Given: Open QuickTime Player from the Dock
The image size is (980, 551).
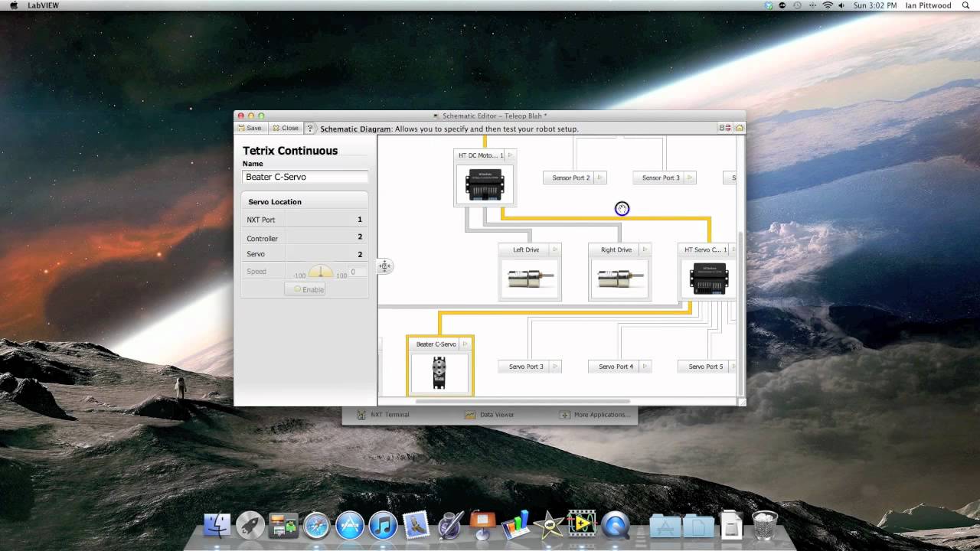Looking at the screenshot, I should click(x=615, y=526).
